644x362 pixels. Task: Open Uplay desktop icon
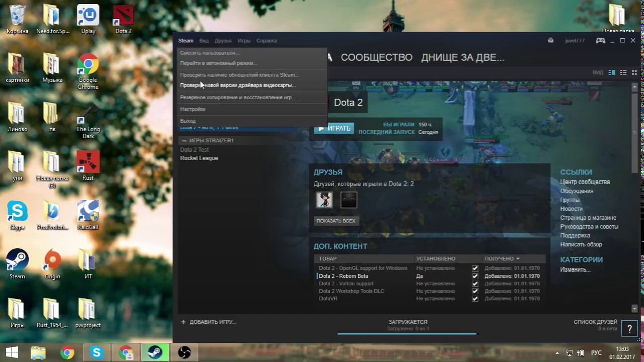[88, 20]
